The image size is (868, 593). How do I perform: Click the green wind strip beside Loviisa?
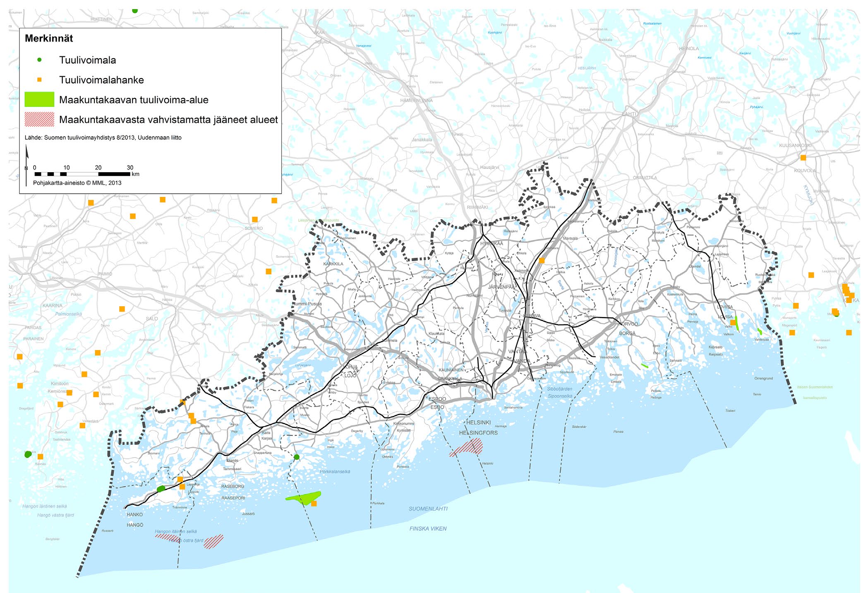pos(737,324)
